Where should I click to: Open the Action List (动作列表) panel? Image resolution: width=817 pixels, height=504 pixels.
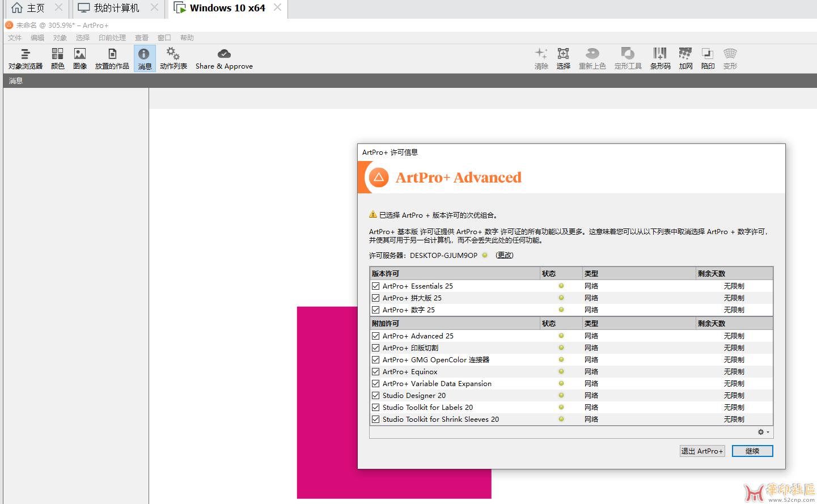[x=173, y=59]
